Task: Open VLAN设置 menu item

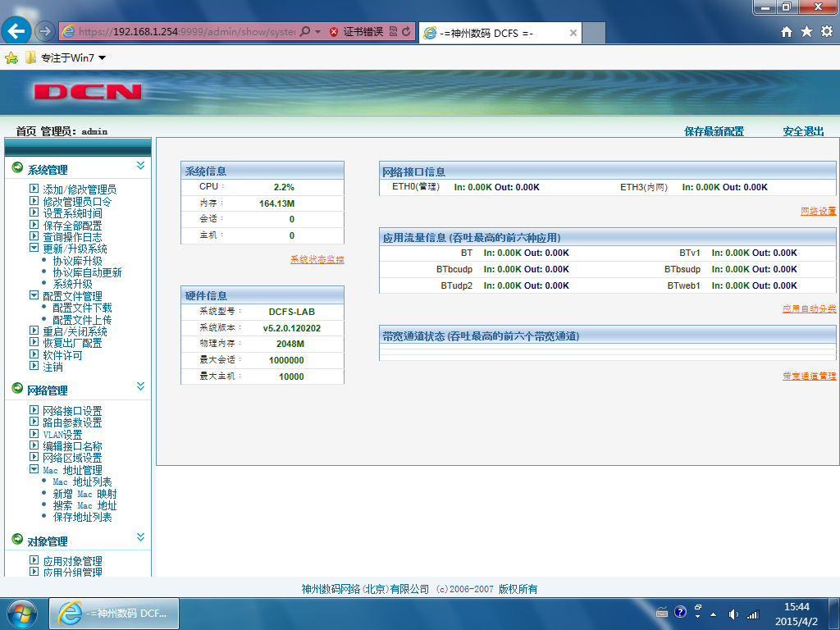Action: (62, 435)
